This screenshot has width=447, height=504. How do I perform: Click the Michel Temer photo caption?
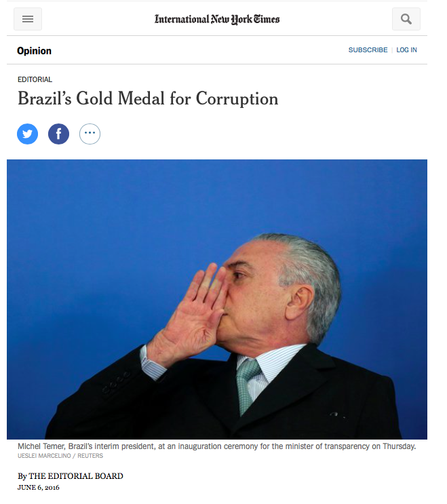click(216, 446)
